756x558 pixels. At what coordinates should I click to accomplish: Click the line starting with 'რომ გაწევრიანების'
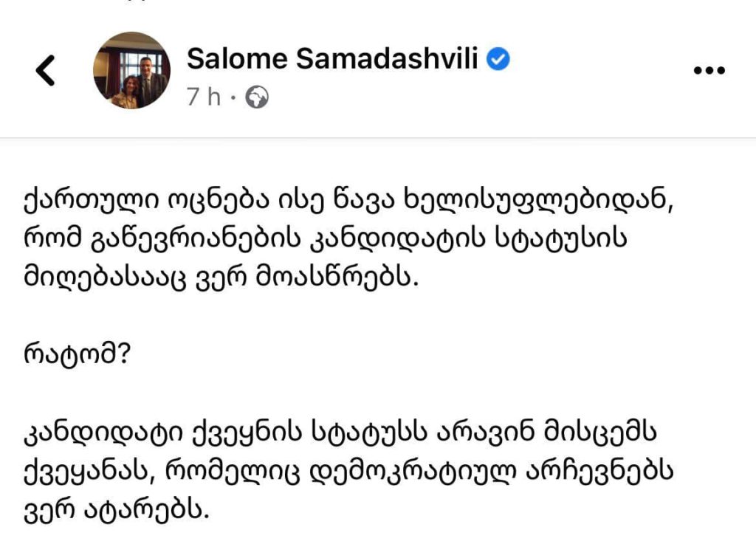tap(326, 239)
